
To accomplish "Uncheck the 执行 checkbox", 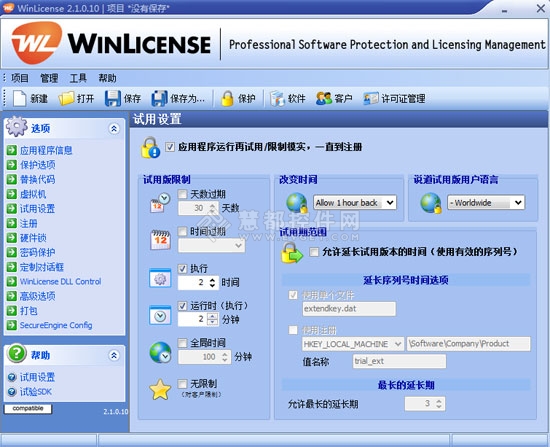I will coord(182,269).
